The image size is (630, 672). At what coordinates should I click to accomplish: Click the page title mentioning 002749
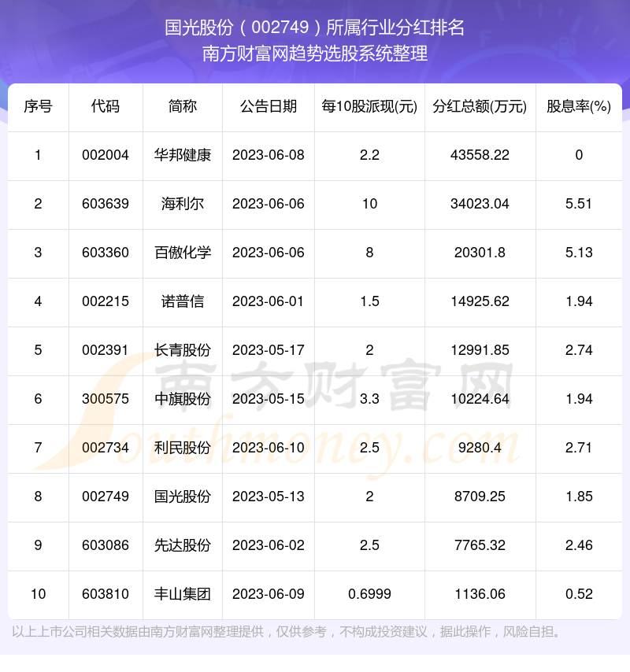(x=315, y=28)
